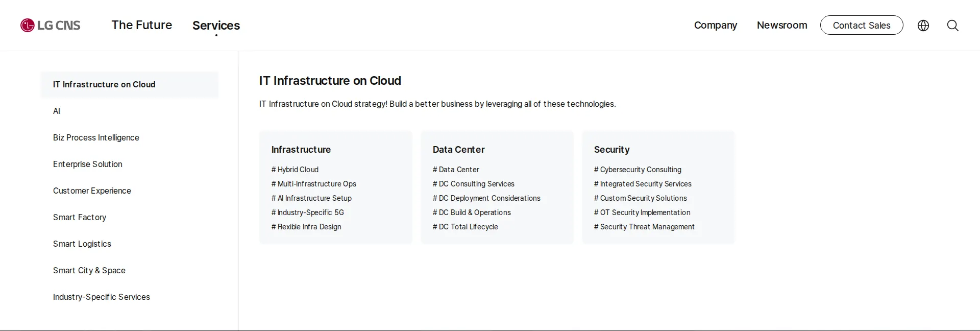
Task: Click the Contact Sales button
Action: point(862,25)
